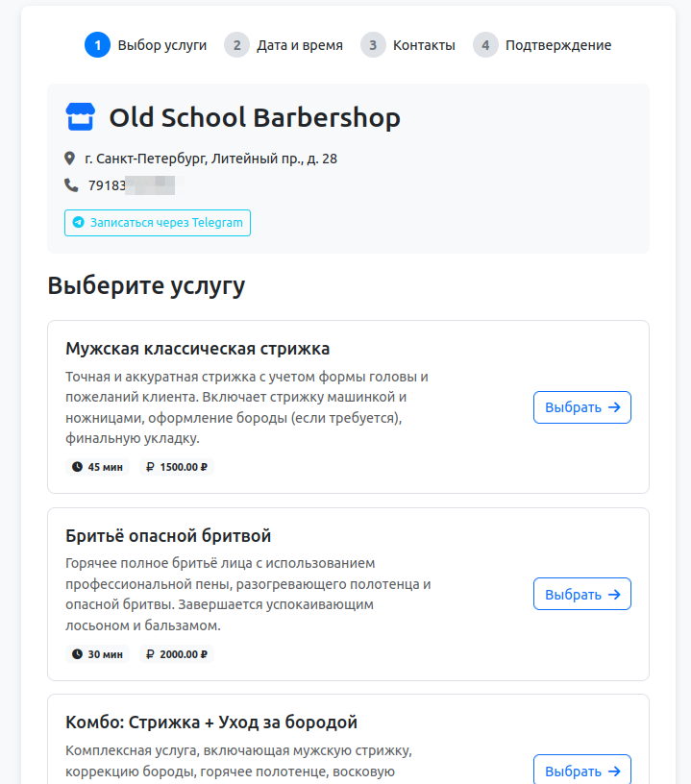This screenshot has width=691, height=784.
Task: Select Бритьё опасной бритвой with Выбрать
Action: coord(581,594)
